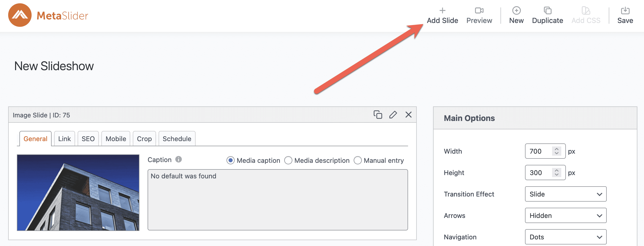Image resolution: width=644 pixels, height=246 pixels.
Task: Duplicate the current slideshow
Action: pyautogui.click(x=547, y=15)
